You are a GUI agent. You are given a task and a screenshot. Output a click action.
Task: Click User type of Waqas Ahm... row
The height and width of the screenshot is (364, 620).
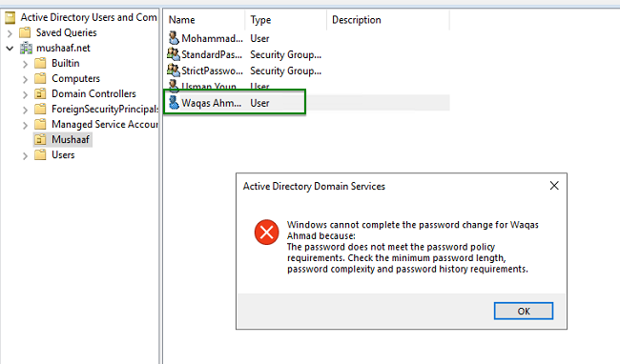[x=259, y=103]
